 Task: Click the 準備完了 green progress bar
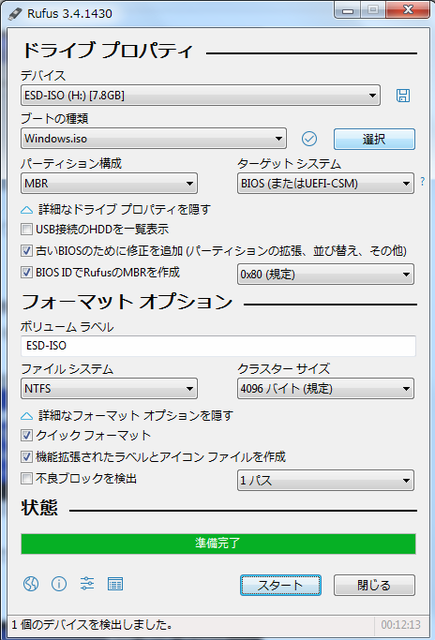point(218,544)
